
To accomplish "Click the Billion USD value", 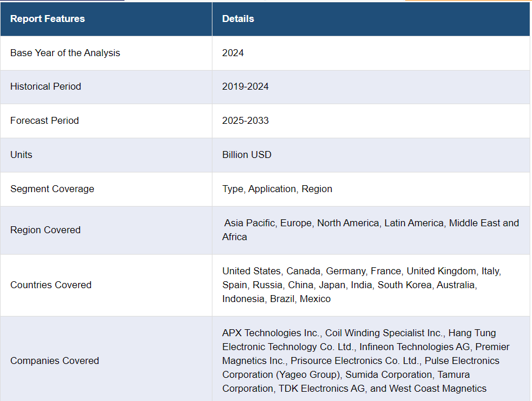I will (247, 154).
